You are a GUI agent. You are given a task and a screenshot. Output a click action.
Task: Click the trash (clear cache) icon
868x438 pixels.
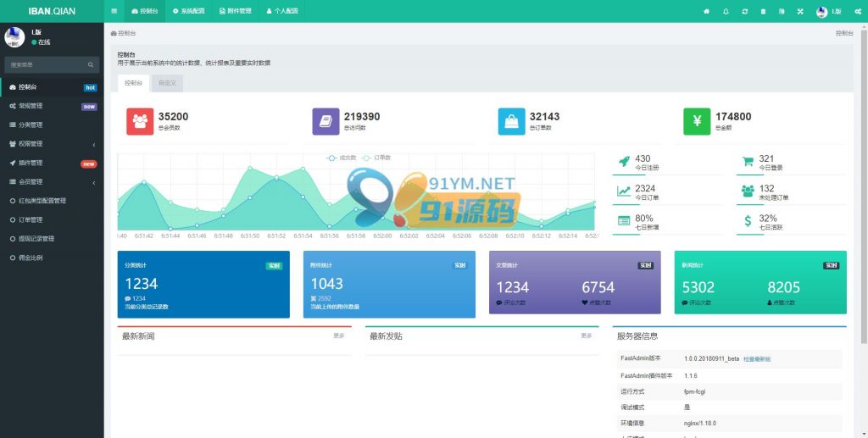tap(763, 11)
